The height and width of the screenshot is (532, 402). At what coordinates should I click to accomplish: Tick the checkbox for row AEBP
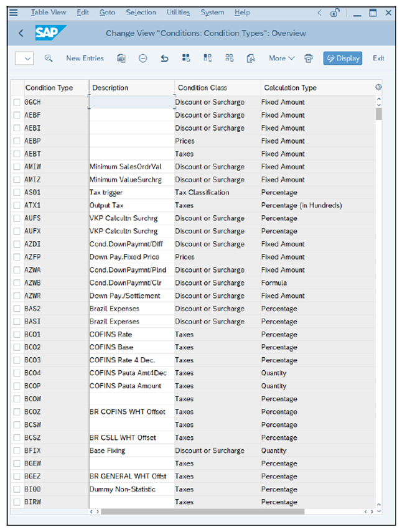(17, 141)
